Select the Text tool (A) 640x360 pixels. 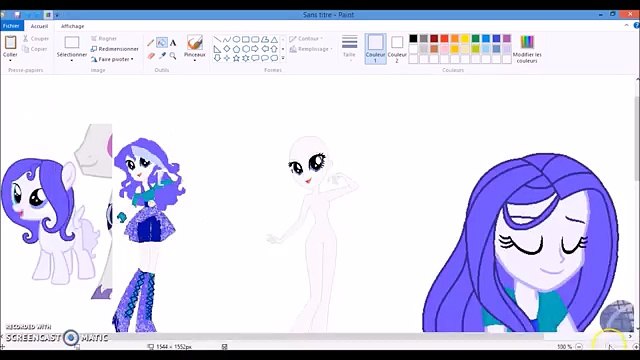(x=173, y=42)
